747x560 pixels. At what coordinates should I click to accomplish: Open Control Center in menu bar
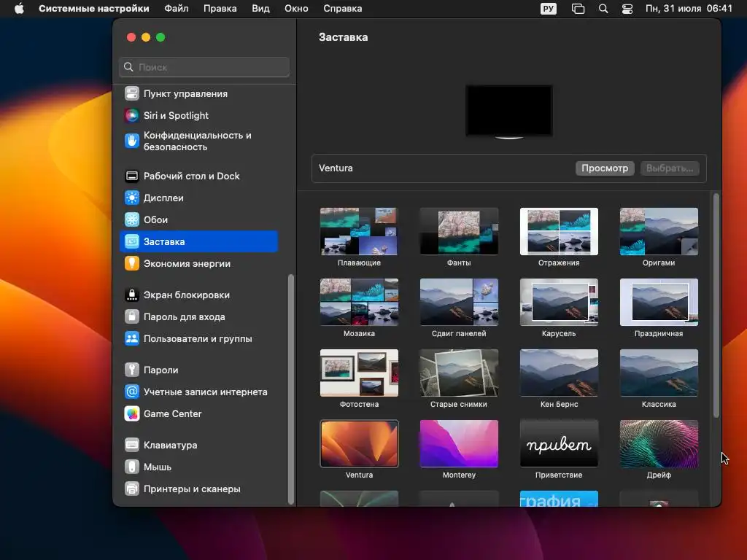[x=627, y=9]
